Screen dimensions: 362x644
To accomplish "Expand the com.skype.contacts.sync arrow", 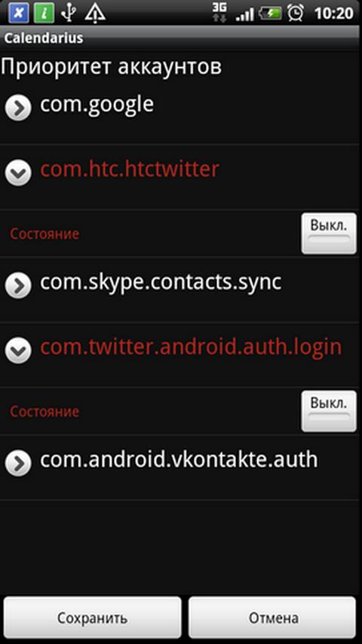I will [x=18, y=285].
